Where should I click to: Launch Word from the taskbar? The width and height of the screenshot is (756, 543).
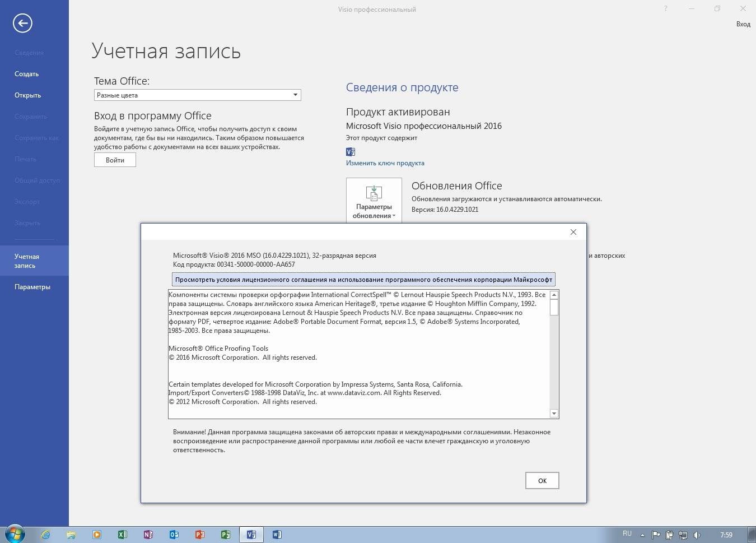coord(277,535)
